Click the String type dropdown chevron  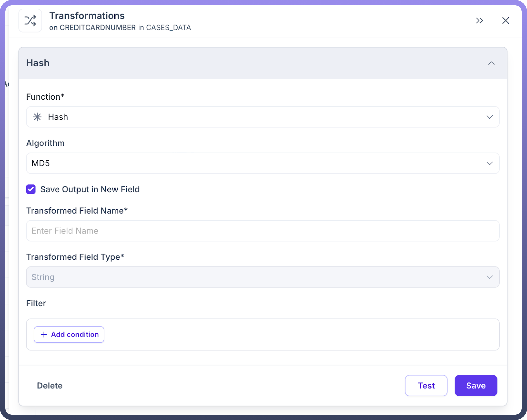pos(489,277)
